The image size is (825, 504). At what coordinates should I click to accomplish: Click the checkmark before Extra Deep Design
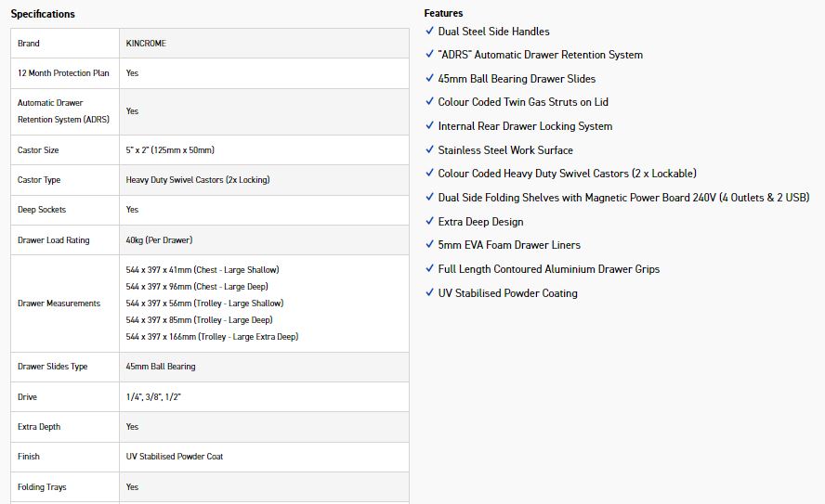(x=429, y=221)
